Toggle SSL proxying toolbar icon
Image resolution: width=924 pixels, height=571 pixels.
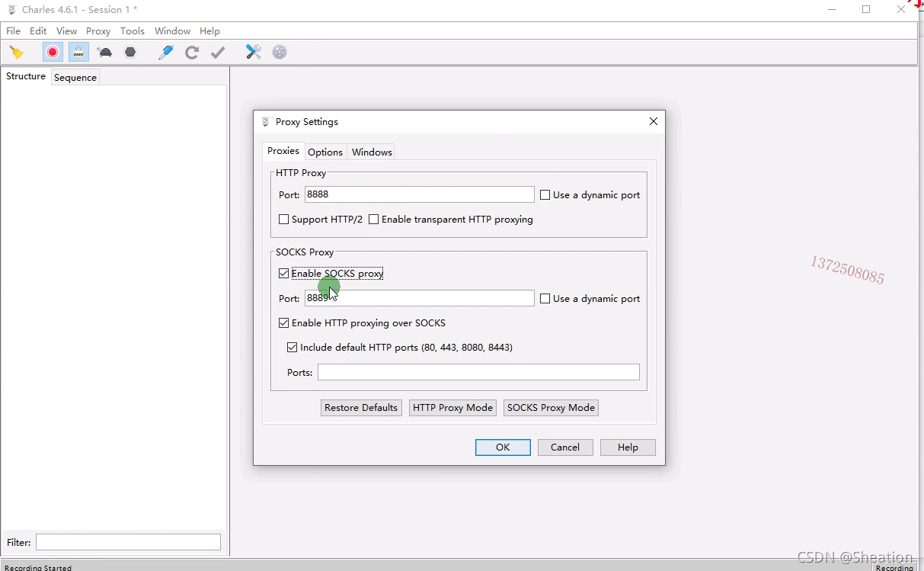(78, 52)
